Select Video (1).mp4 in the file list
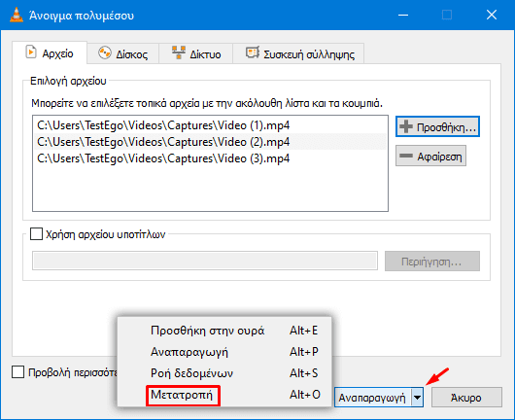The height and width of the screenshot is (420, 515). [210, 125]
